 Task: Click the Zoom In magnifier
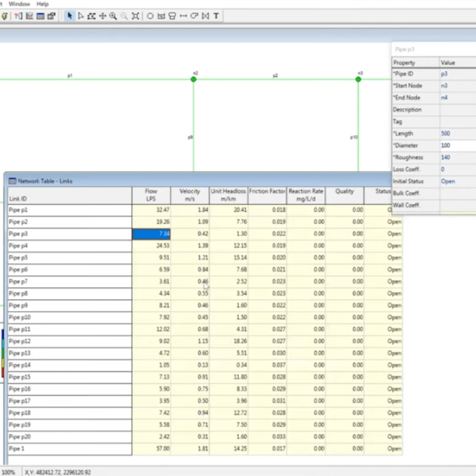click(113, 16)
